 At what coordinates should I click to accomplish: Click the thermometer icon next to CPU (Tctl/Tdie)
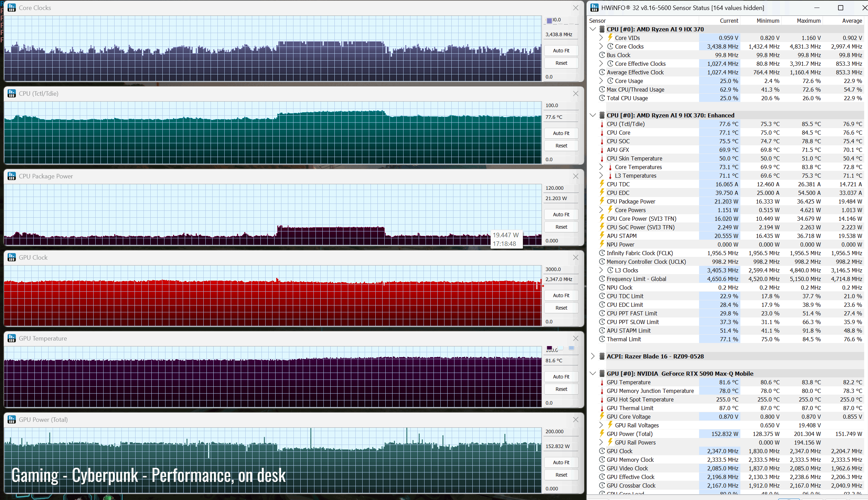[602, 124]
